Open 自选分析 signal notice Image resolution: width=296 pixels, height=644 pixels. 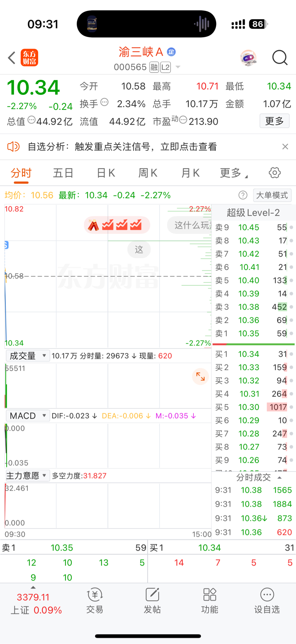click(x=122, y=147)
